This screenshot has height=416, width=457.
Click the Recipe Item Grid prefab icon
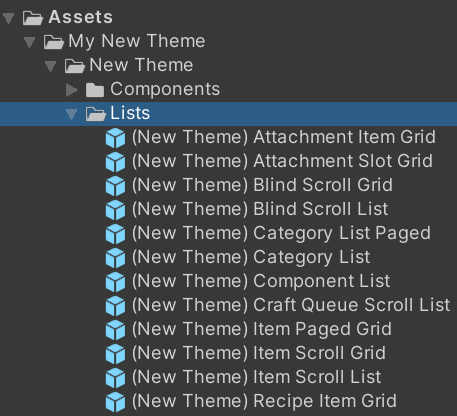pyautogui.click(x=115, y=402)
